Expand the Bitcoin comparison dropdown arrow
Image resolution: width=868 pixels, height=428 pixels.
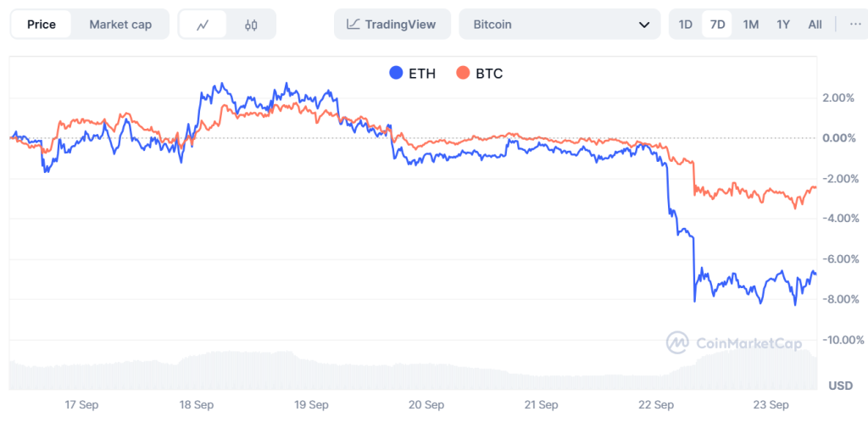644,25
